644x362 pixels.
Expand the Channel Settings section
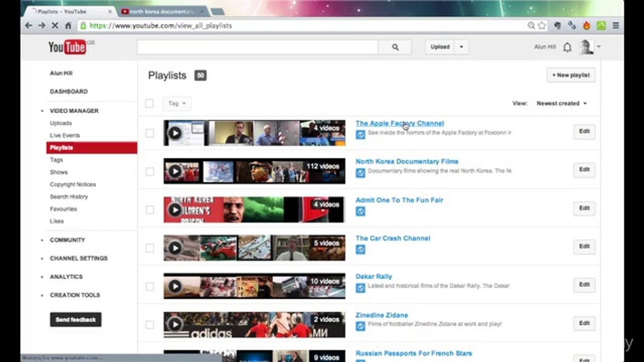pos(42,258)
